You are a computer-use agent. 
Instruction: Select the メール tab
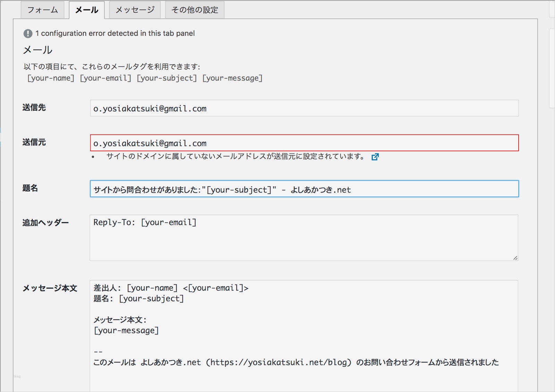pyautogui.click(x=87, y=10)
